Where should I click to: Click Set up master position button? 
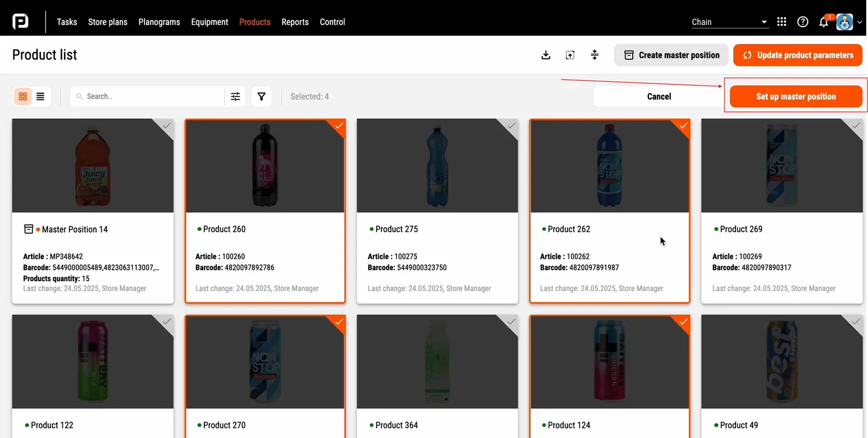796,97
